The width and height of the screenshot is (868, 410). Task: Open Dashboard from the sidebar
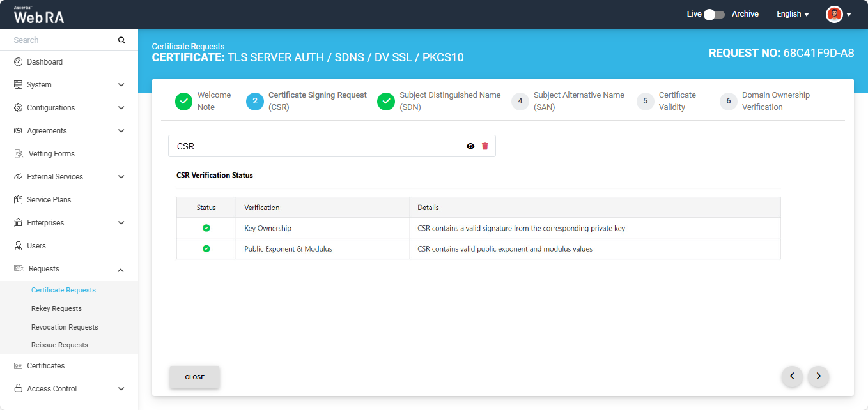point(44,62)
